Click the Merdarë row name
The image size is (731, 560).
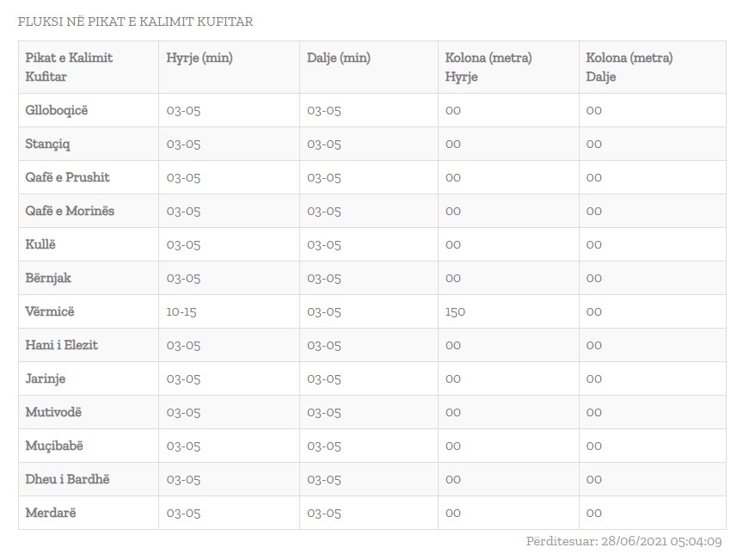pyautogui.click(x=51, y=513)
